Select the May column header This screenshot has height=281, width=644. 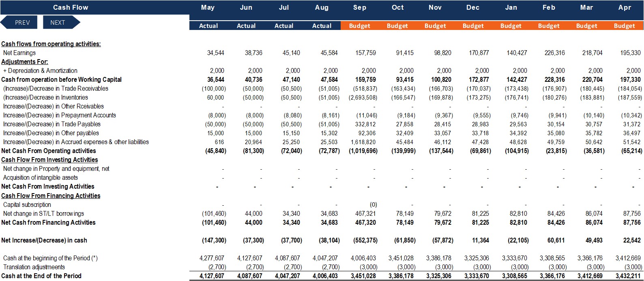tap(208, 7)
